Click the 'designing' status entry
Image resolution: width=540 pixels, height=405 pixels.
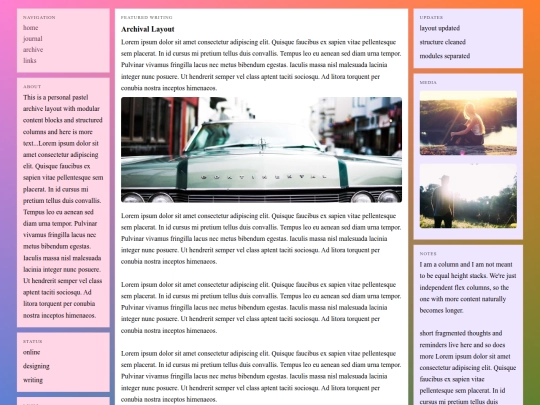pos(36,366)
